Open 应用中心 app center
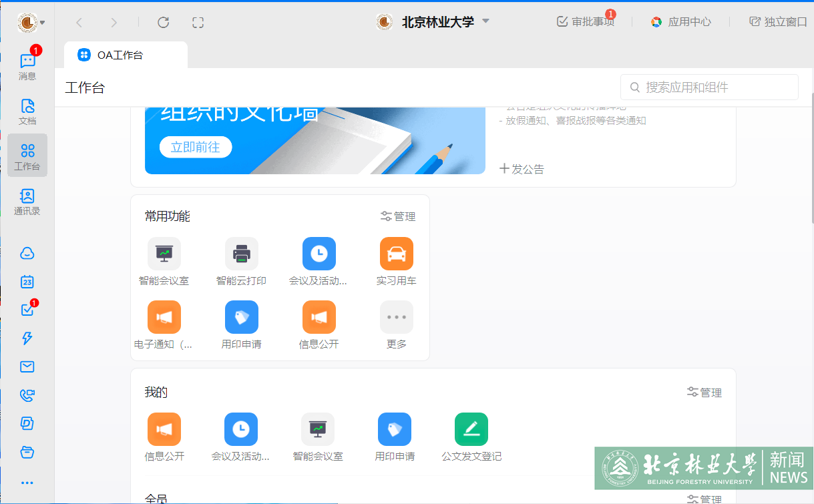 681,21
